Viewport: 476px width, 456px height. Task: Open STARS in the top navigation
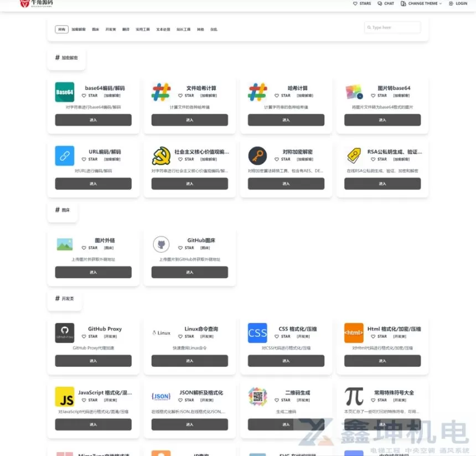[362, 4]
